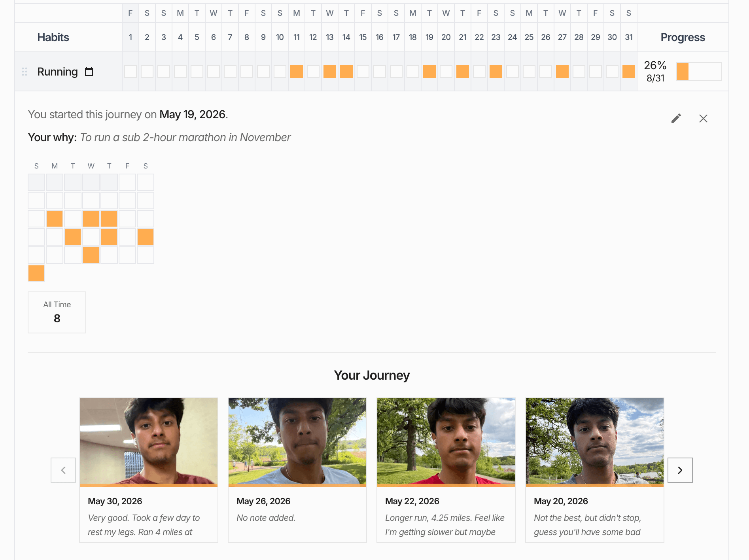Select the All Time count box
The height and width of the screenshot is (560, 749).
[x=57, y=312]
